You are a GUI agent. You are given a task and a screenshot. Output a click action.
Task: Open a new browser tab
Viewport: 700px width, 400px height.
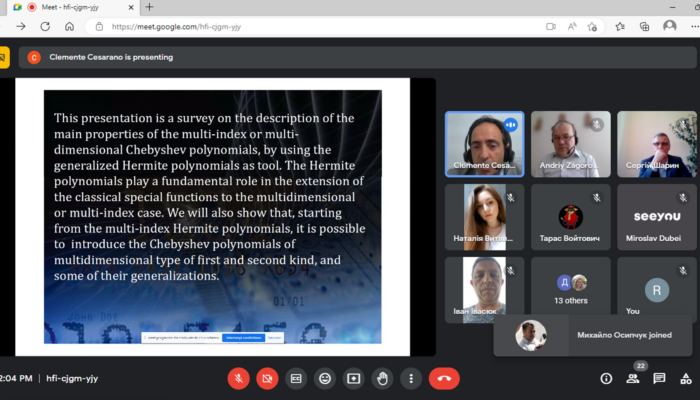(150, 7)
